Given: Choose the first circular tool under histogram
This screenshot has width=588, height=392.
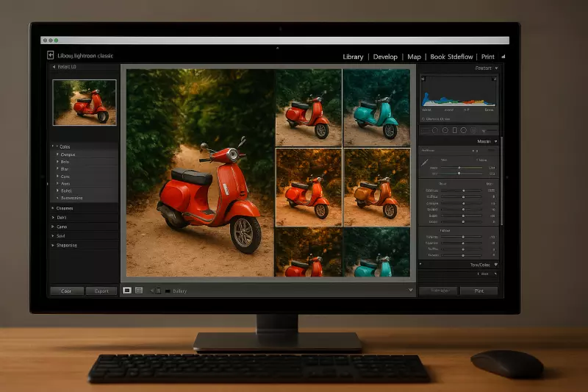Looking at the screenshot, I should [434, 130].
